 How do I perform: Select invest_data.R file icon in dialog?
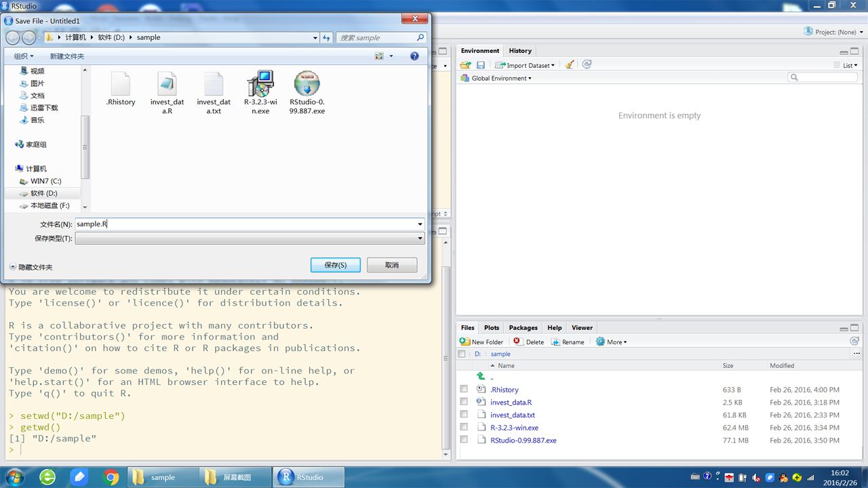click(167, 84)
